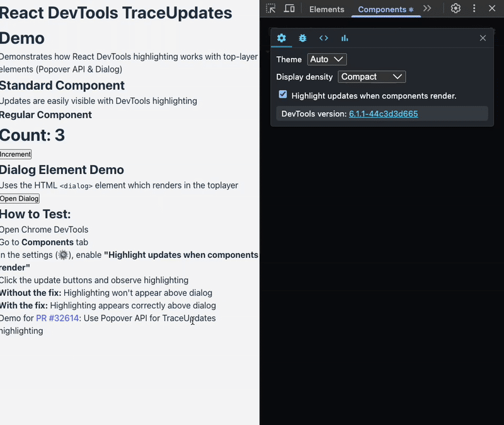Screen dimensions: 504x425
Task: Toggle the device toolbar icon
Action: 289,9
